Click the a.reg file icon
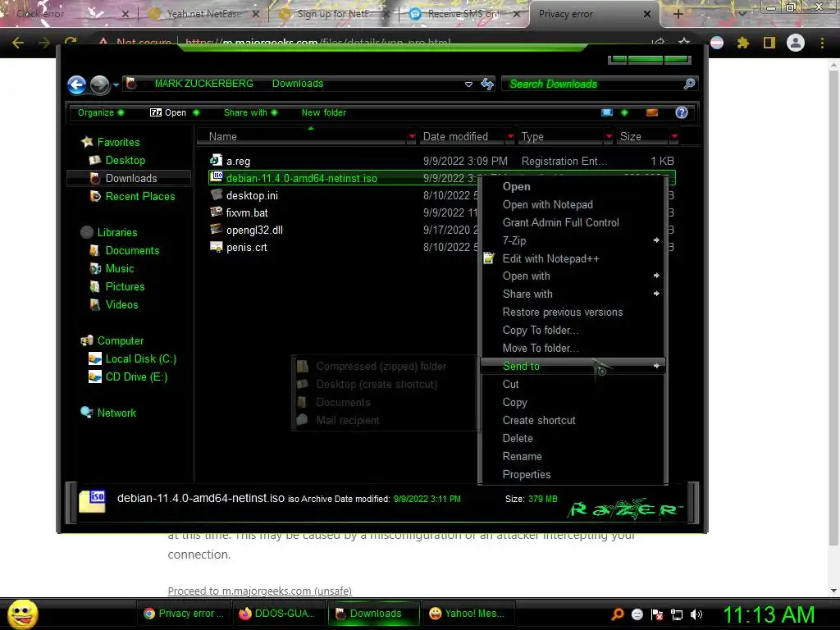This screenshot has height=630, width=840. click(x=216, y=160)
